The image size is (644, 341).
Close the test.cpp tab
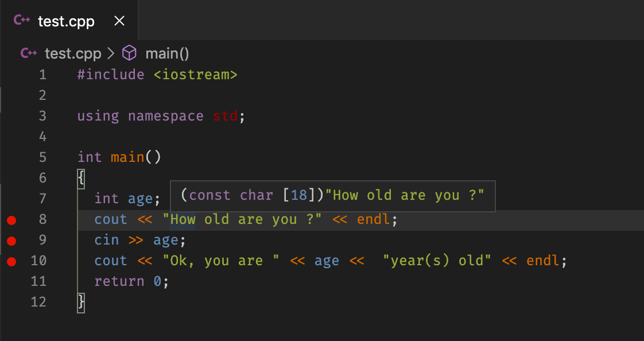tap(119, 21)
